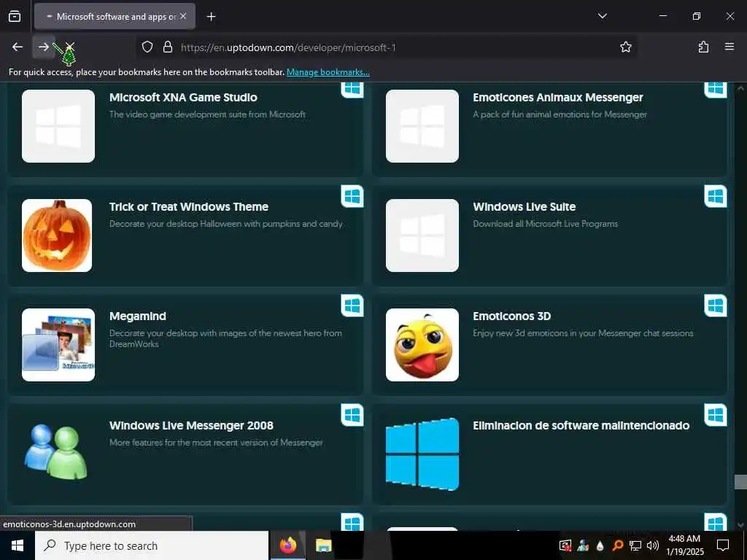Open Microsoft XNA Game Studio title
747x560 pixels.
183,97
